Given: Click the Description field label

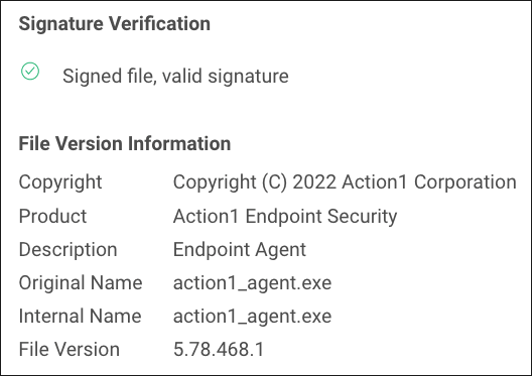Looking at the screenshot, I should pos(68,250).
